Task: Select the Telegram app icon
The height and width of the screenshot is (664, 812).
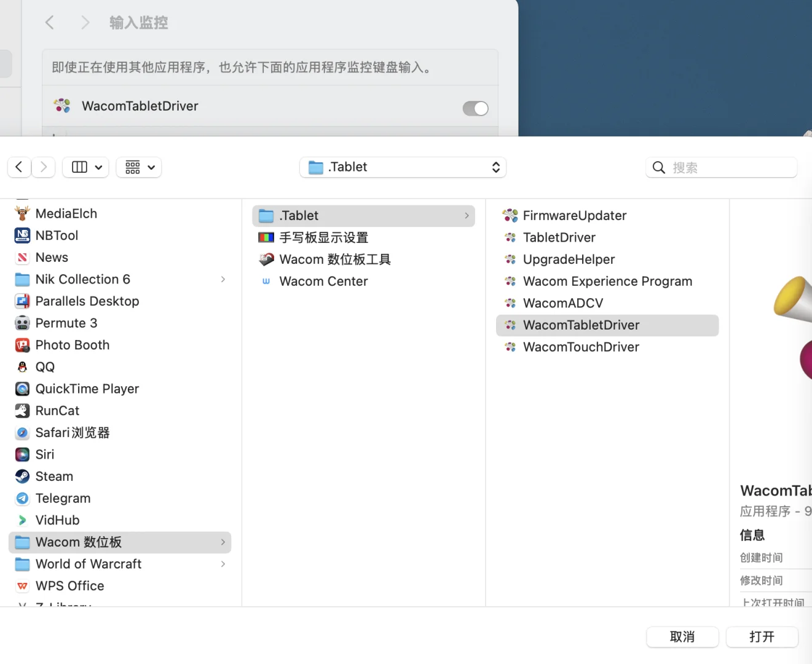Action: pyautogui.click(x=22, y=498)
